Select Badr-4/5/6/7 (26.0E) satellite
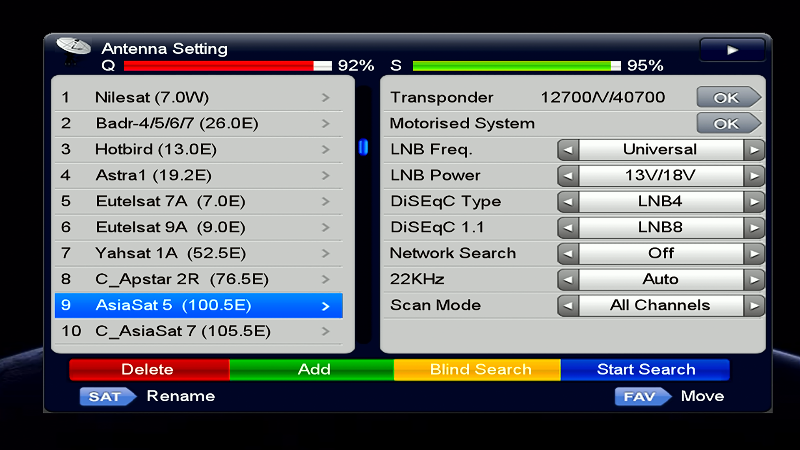This screenshot has height=450, width=800. click(198, 123)
